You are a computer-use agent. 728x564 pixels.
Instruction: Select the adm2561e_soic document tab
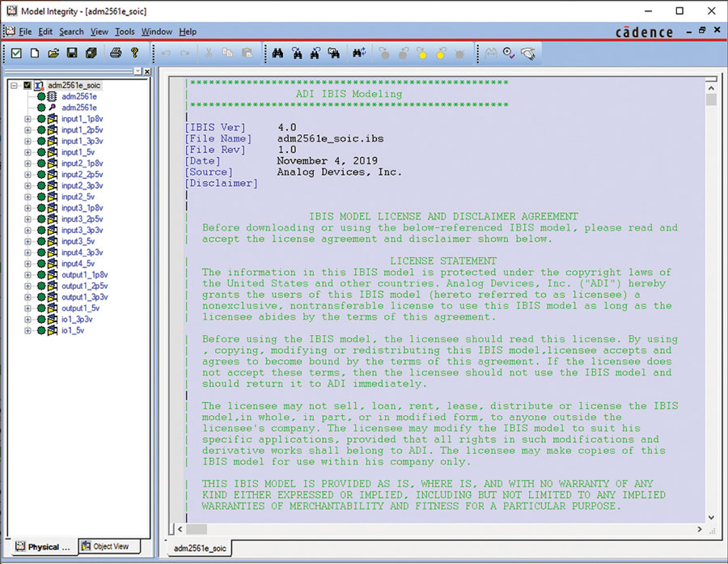tap(200, 549)
